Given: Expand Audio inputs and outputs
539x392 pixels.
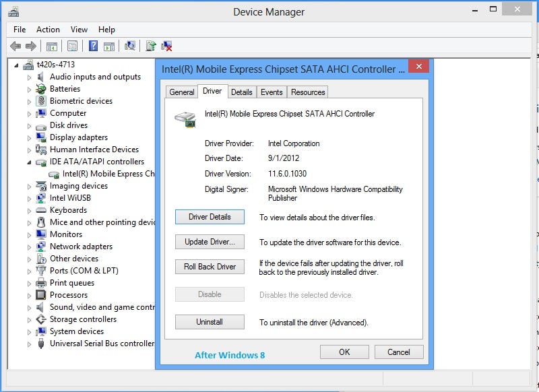Looking at the screenshot, I should 29,77.
